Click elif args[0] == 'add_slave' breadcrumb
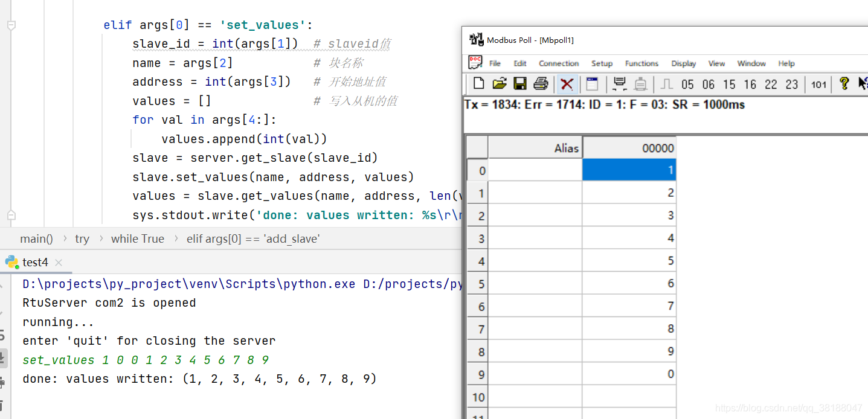 (253, 238)
